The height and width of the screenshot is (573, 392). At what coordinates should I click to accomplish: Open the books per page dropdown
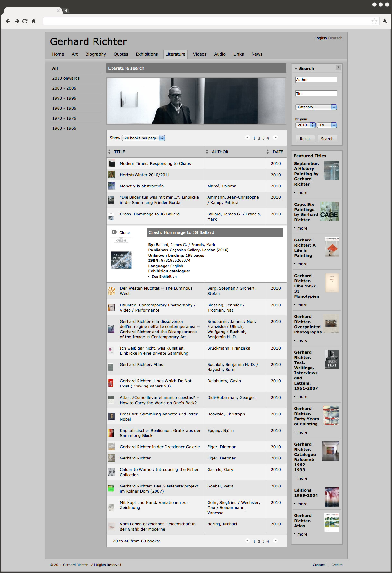(144, 138)
